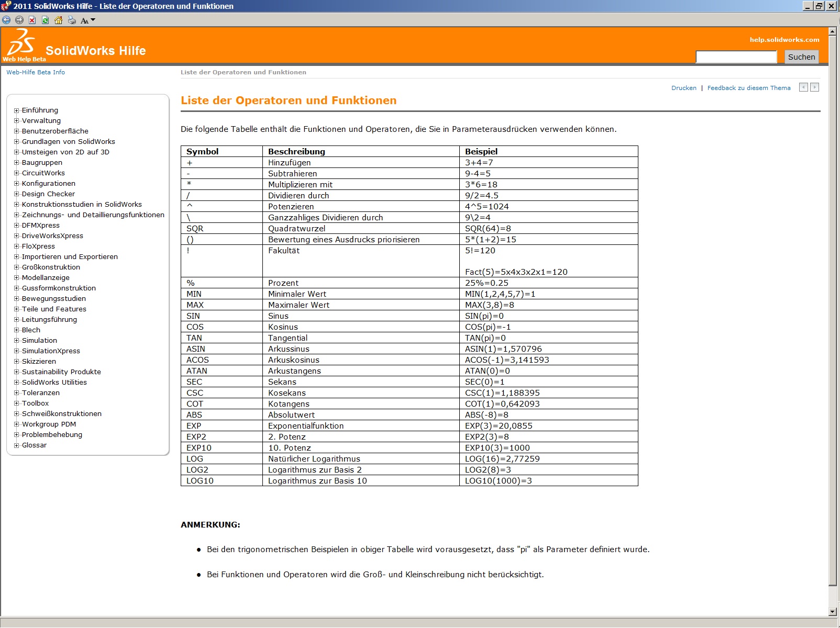The image size is (840, 628).
Task: Select the example ACOS(-1)=3,141593
Action: pos(507,360)
